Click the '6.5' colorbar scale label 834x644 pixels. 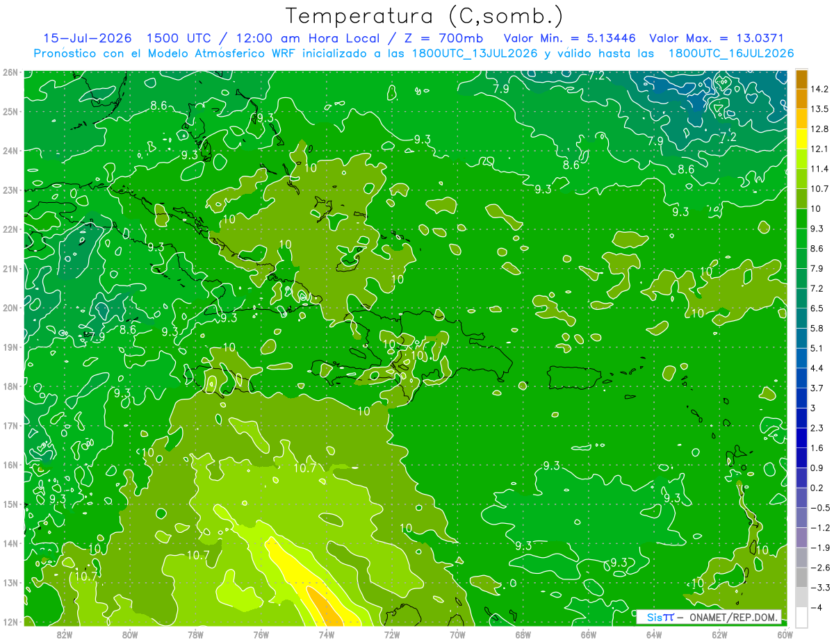pos(819,308)
